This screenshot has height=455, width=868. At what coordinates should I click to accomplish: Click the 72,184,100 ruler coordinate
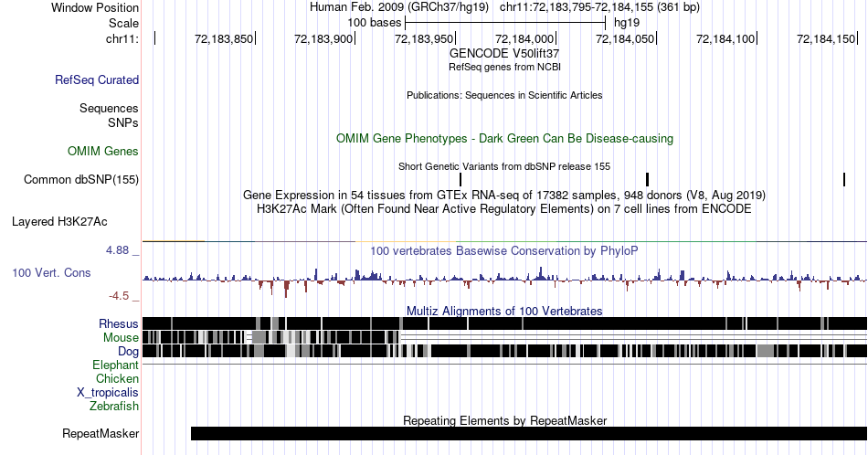(725, 38)
